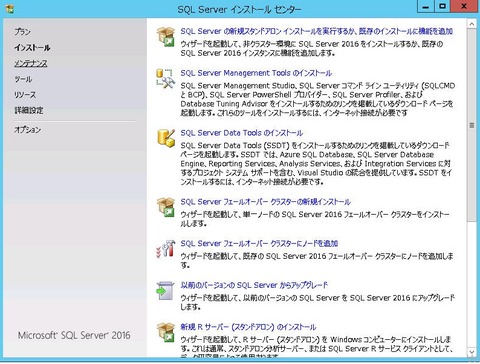Click the scrollbar down arrow
480x364 pixels.
tap(471, 352)
